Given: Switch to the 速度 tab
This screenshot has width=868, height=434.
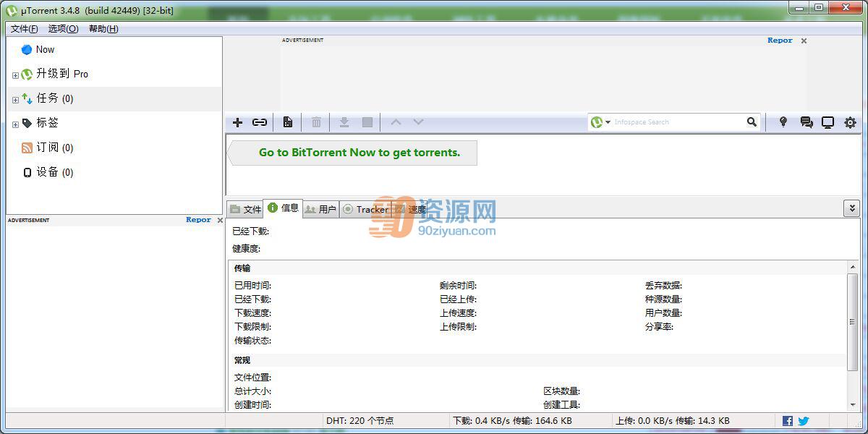Looking at the screenshot, I should 410,209.
